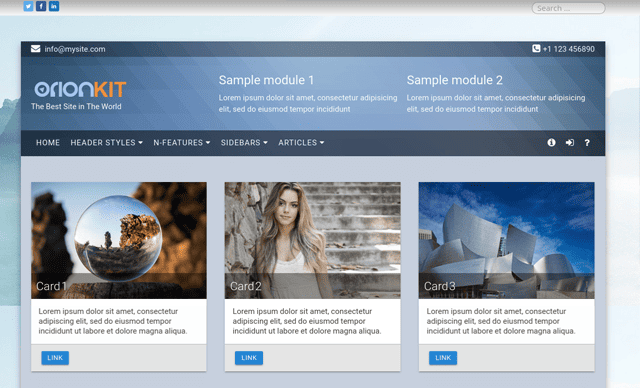Open the Card 3 building image

(507, 240)
